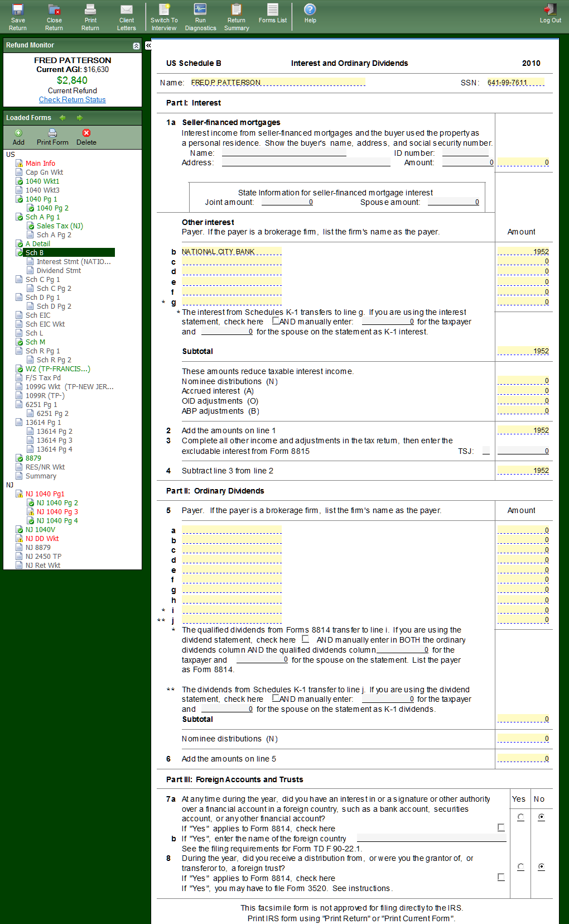Go to next loaded form arrow
This screenshot has height=924, width=569.
click(80, 118)
